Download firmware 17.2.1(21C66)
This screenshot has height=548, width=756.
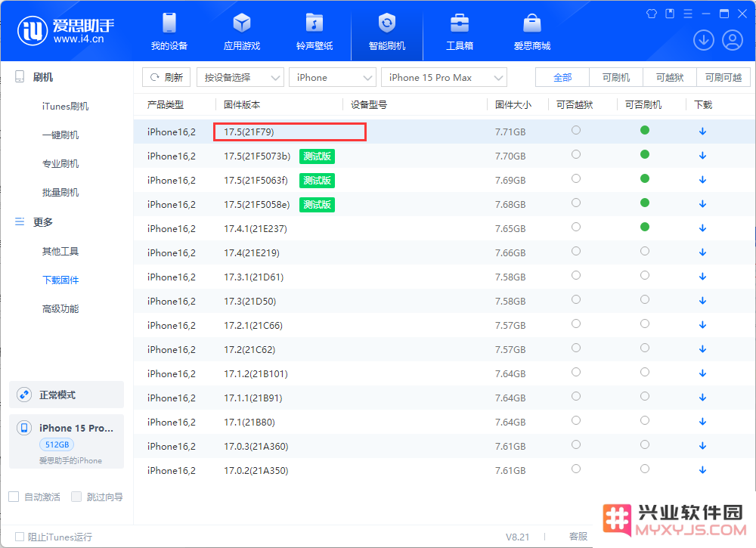[702, 325]
